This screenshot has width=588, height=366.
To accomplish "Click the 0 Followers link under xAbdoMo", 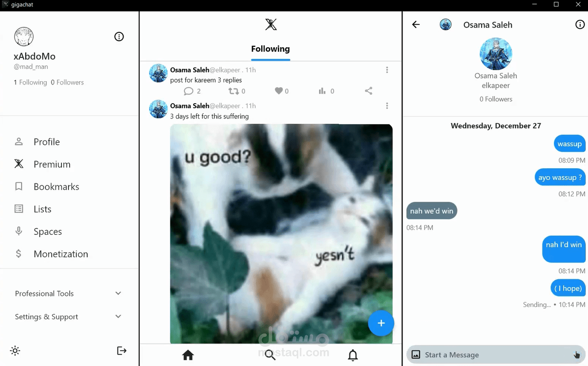I will (x=67, y=83).
